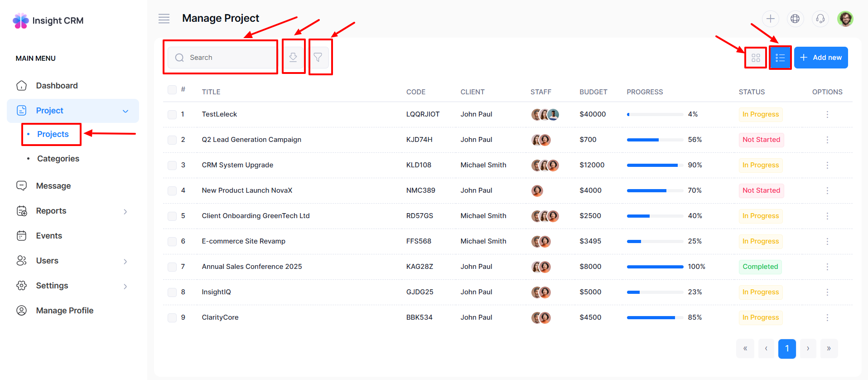
Task: Expand the Settings submenu
Action: [125, 286]
